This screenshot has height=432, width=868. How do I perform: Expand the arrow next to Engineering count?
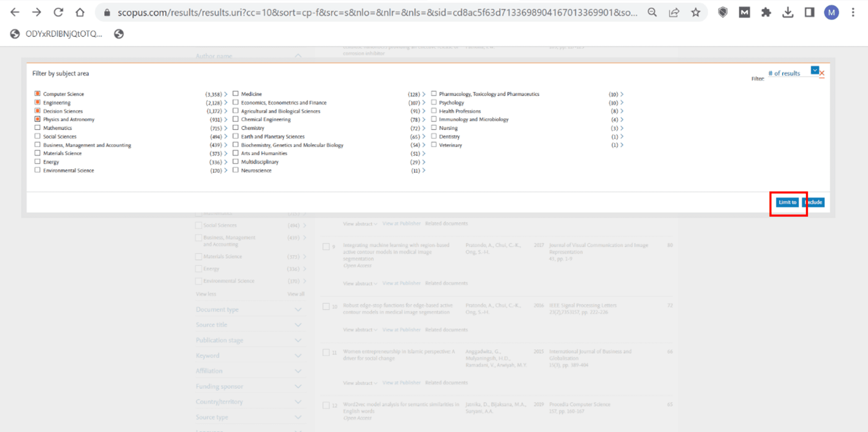pos(226,103)
